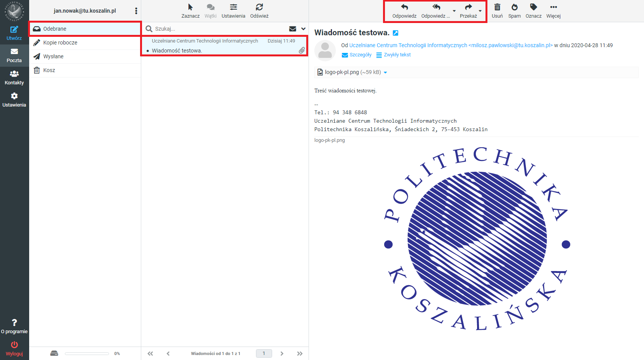The width and height of the screenshot is (644, 360).
Task: Go to previous page of messages
Action: [168, 353]
